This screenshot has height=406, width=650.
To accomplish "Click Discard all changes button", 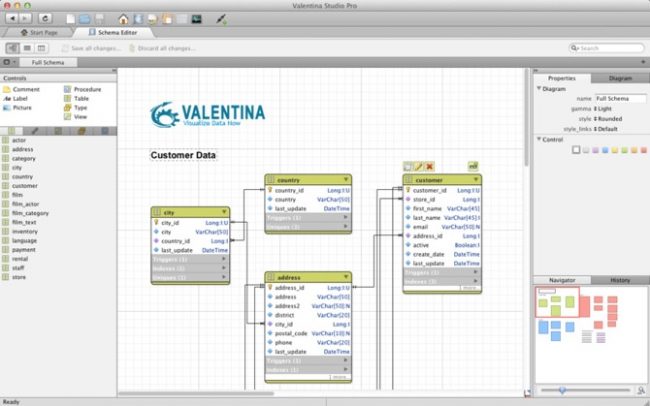I will (162, 48).
